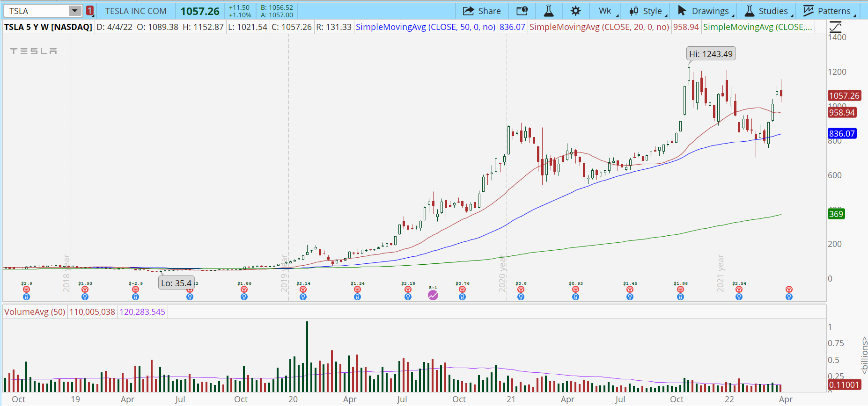868x406 pixels.
Task: Click the $0.76 earnings lightbulb icon
Action: (x=462, y=297)
